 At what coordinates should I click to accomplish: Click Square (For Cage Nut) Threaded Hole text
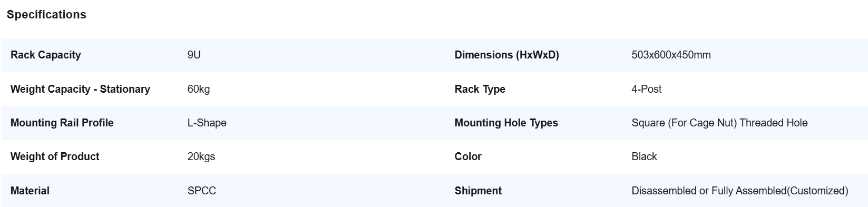(x=719, y=123)
